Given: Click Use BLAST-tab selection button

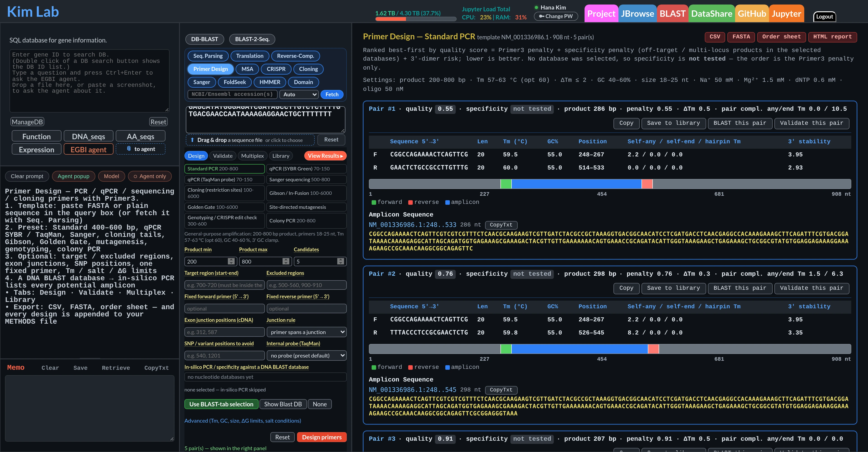Looking at the screenshot, I should click(221, 404).
